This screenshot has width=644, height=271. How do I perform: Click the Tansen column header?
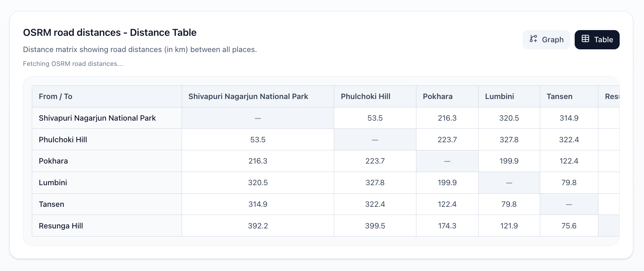[559, 97]
